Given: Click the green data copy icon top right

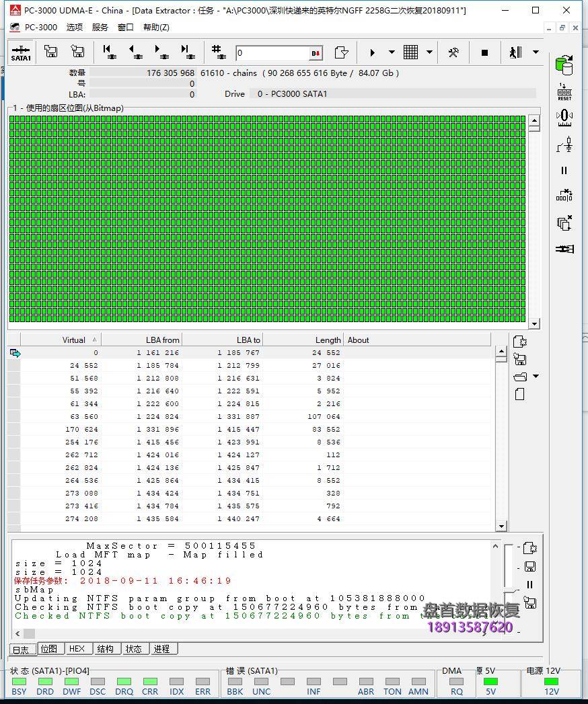Looking at the screenshot, I should click(x=564, y=65).
